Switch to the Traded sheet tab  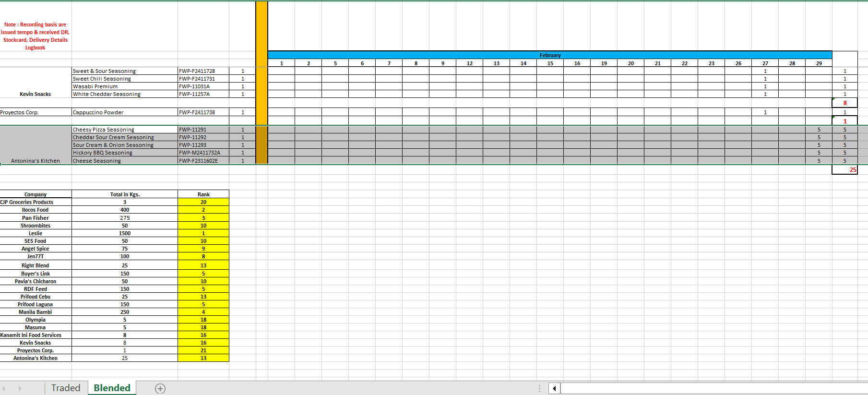click(66, 388)
